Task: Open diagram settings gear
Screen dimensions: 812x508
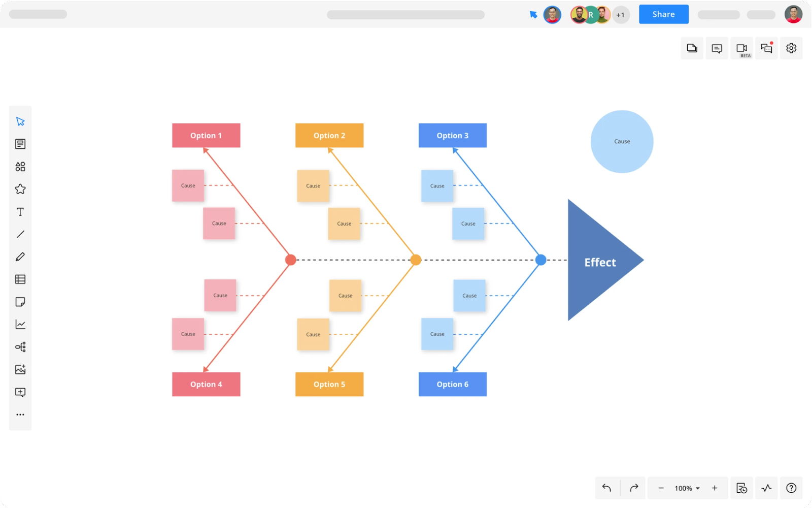Action: point(791,48)
